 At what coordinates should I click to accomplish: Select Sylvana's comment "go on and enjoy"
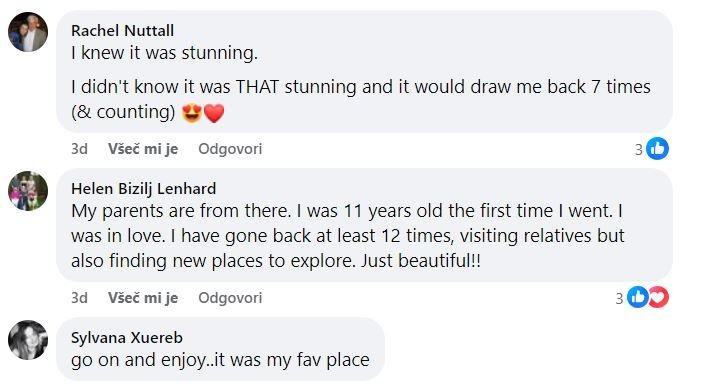point(220,360)
